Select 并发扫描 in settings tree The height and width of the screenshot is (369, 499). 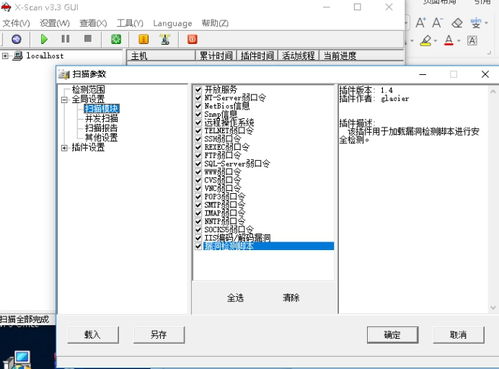101,118
